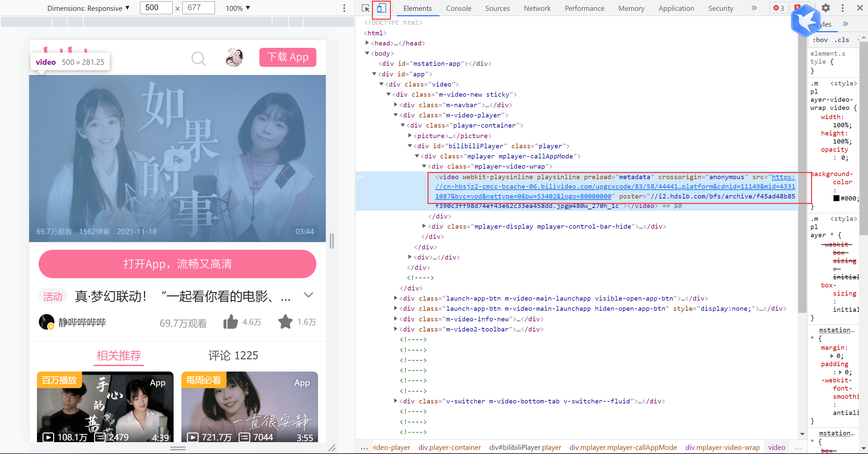Screen dimensions: 868x454
Task: Expand the head node
Action: click(x=367, y=43)
